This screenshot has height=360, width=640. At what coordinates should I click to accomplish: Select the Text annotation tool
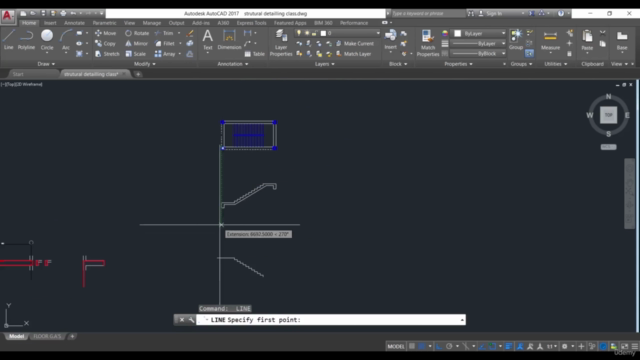208,40
